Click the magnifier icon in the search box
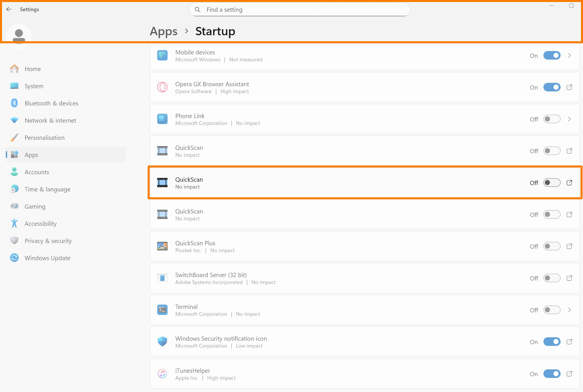 click(x=197, y=10)
